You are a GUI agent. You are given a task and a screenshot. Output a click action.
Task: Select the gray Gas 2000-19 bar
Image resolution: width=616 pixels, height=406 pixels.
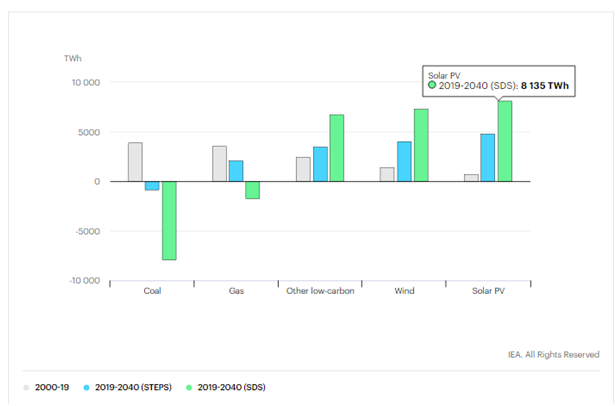coord(219,164)
